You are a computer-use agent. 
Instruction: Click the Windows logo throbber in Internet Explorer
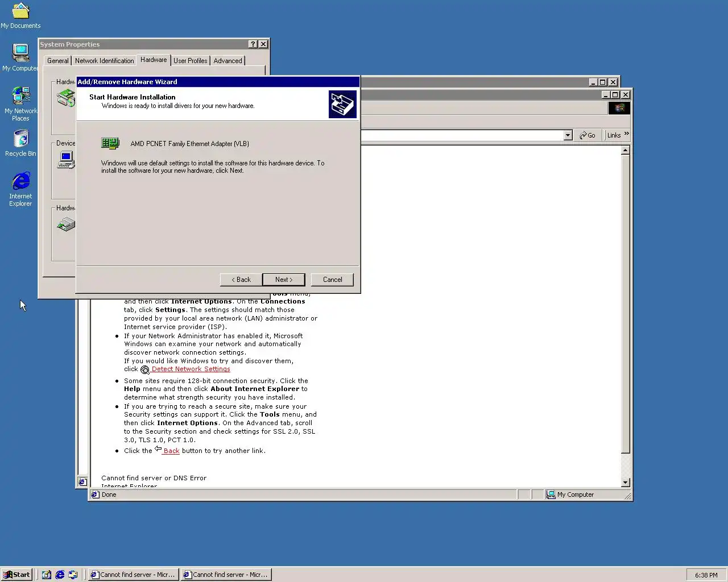(x=619, y=107)
